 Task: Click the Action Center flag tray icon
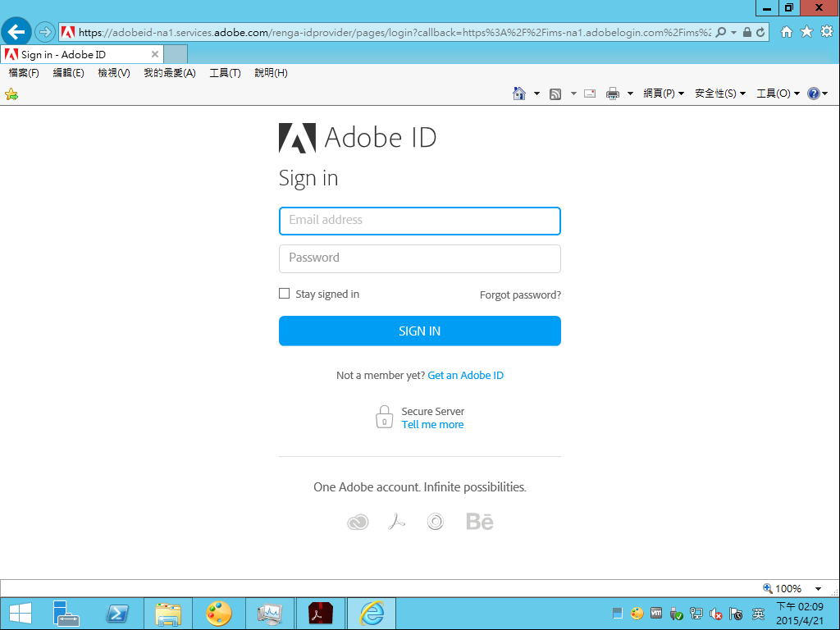point(736,614)
